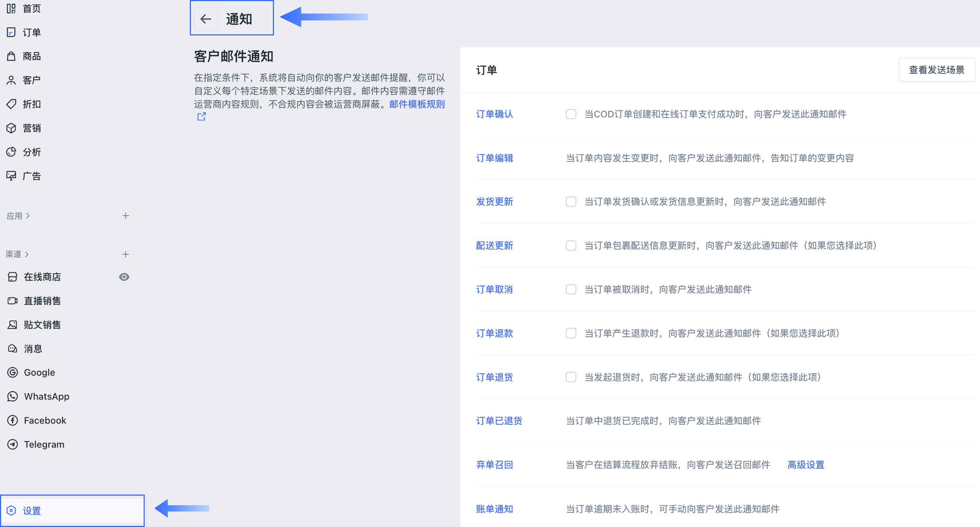
Task: Check the 发货更新 notification checkbox
Action: coord(571,201)
